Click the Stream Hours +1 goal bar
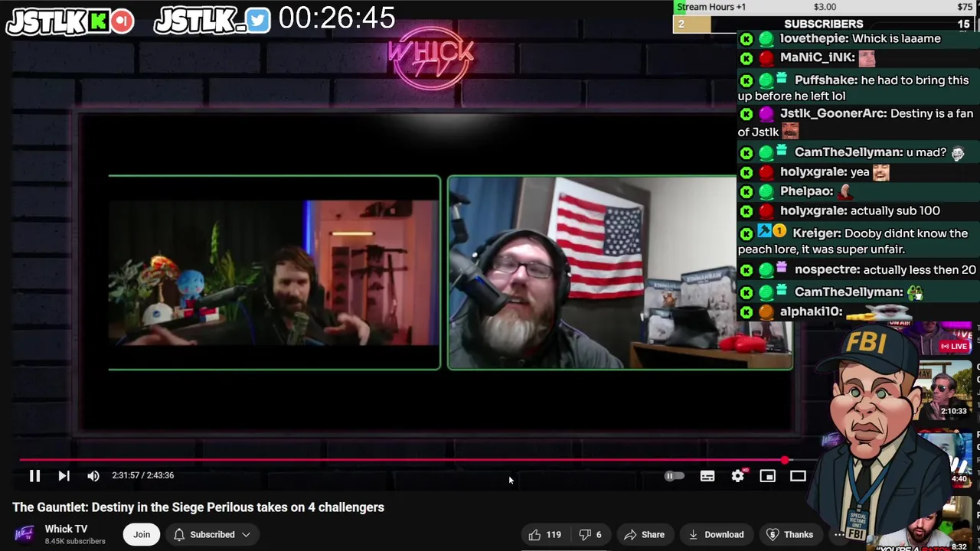Screen dimensions: 980x551 (x=825, y=7)
